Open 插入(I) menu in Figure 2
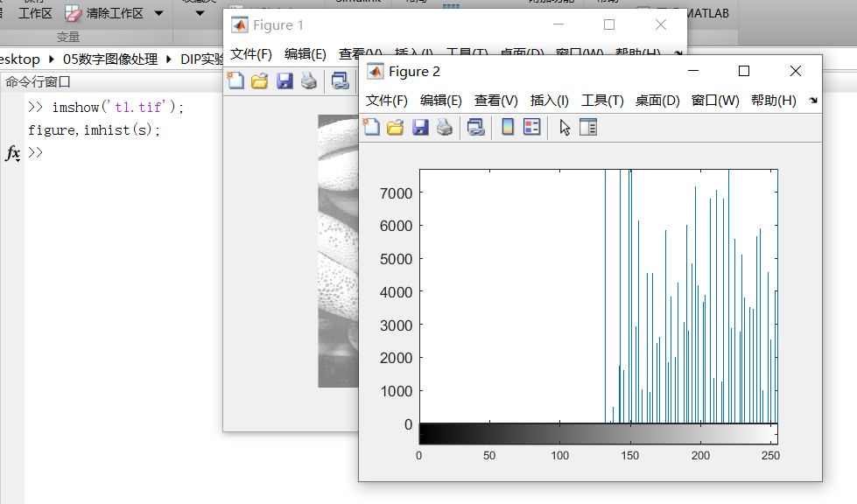The width and height of the screenshot is (857, 504). pyautogui.click(x=549, y=101)
